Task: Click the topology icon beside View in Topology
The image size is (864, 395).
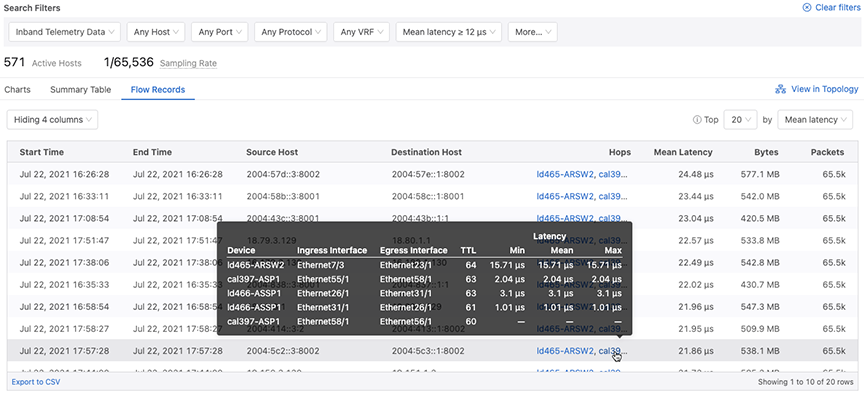Action: point(780,89)
